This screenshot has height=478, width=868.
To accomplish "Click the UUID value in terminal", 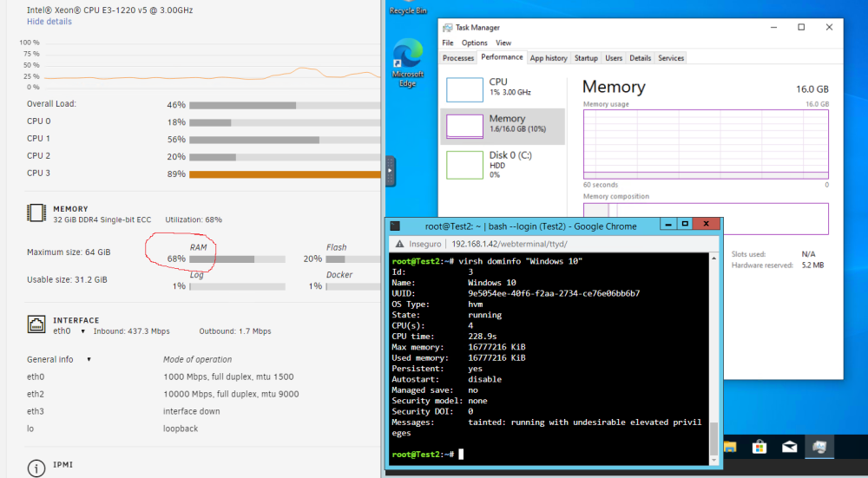I will tap(554, 293).
